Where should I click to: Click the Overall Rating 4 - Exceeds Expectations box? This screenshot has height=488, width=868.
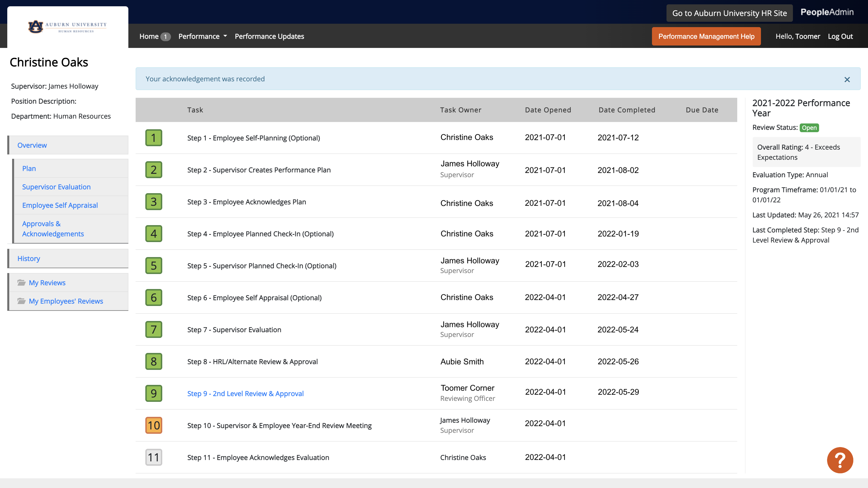[x=806, y=152]
